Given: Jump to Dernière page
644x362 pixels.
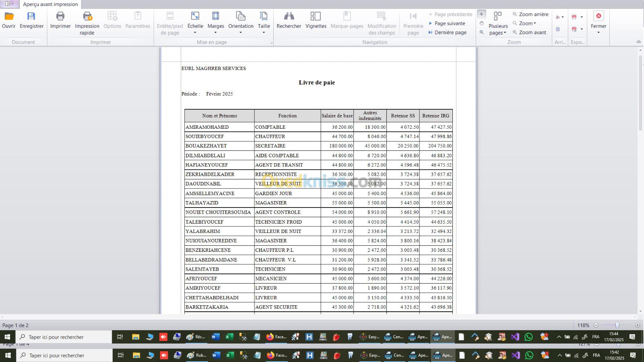Looking at the screenshot, I should [x=450, y=33].
